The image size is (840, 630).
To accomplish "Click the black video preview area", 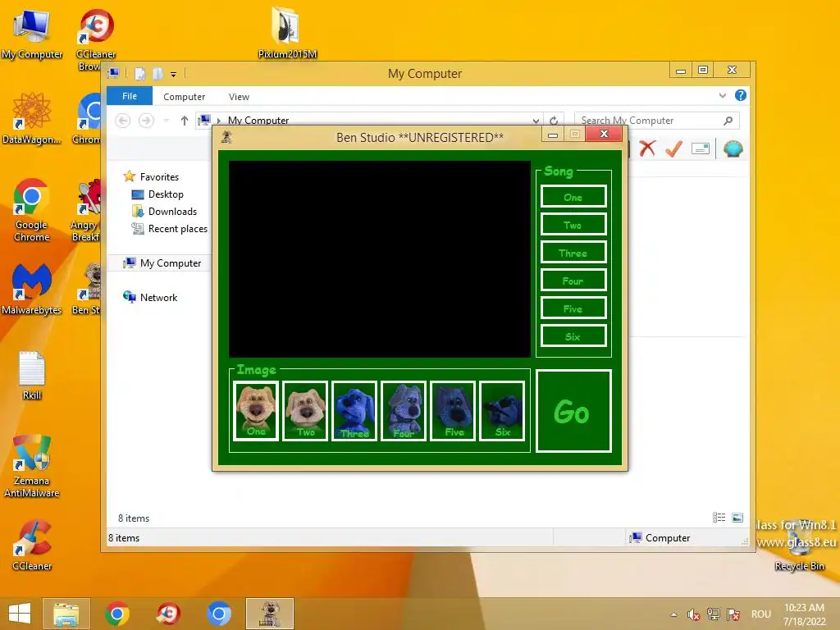I will point(379,258).
